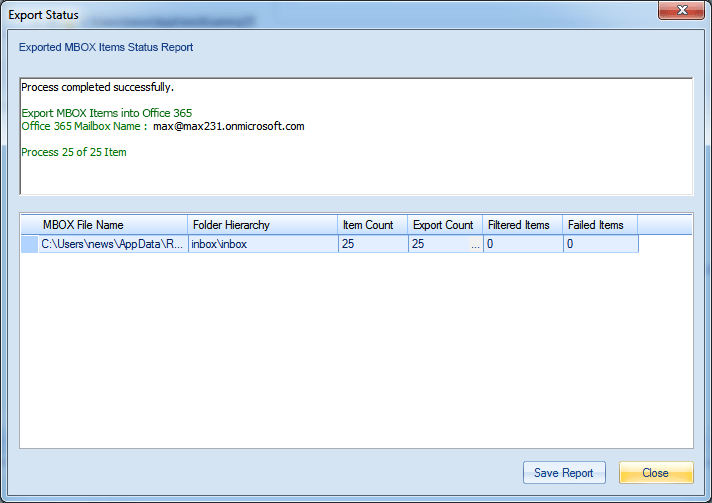Viewport: 712px width, 503px height.
Task: Click the 'Office 365 Mailbox Name :' label
Action: [x=84, y=126]
